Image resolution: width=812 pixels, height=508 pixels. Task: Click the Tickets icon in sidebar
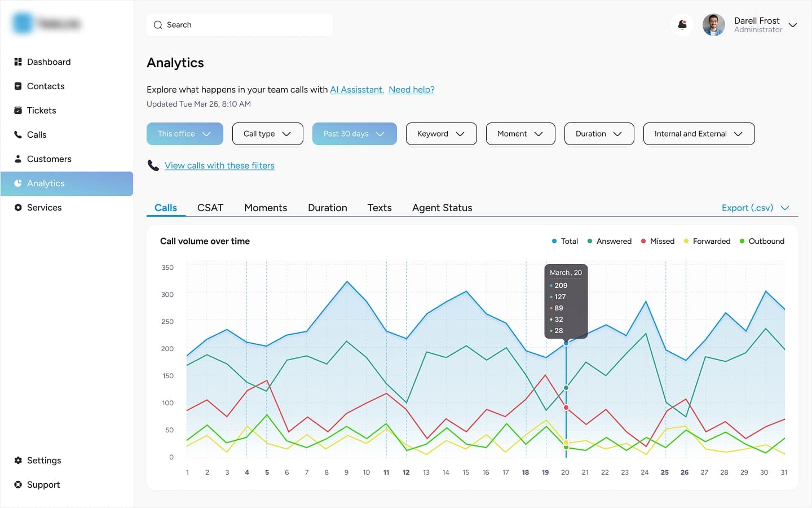[18, 111]
